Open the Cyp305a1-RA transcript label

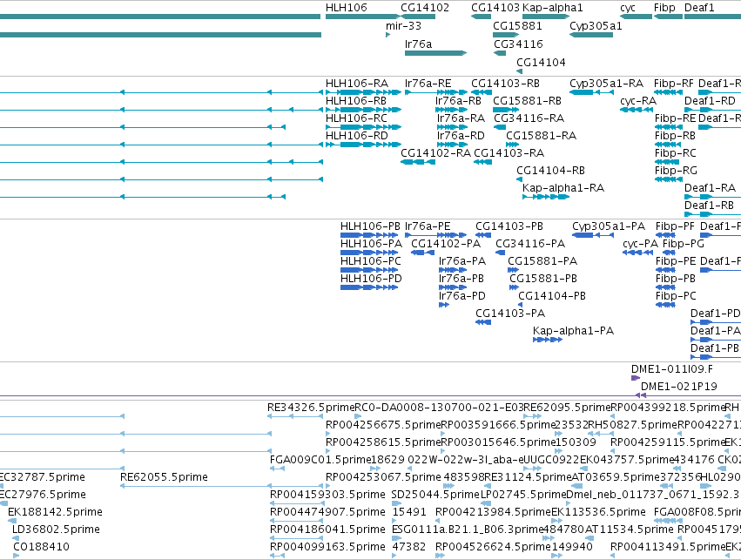click(606, 84)
